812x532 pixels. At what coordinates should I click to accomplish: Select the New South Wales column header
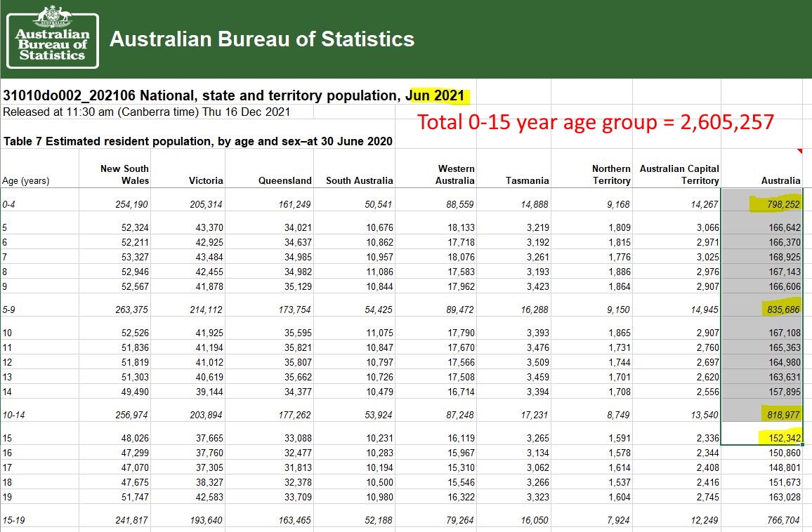tap(124, 174)
